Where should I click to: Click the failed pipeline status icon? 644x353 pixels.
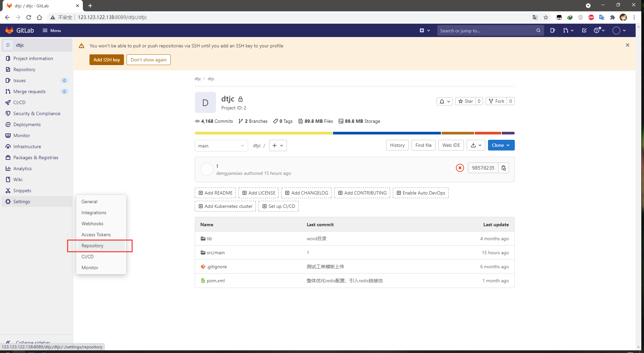(460, 168)
